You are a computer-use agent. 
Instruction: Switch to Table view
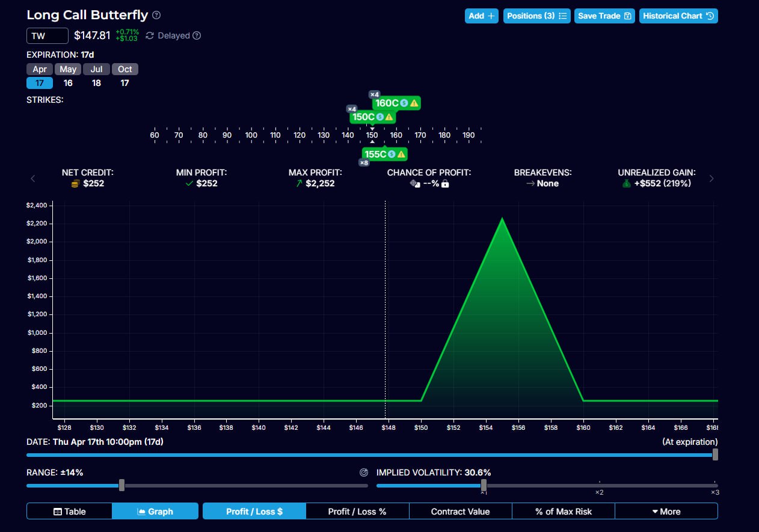(70, 512)
